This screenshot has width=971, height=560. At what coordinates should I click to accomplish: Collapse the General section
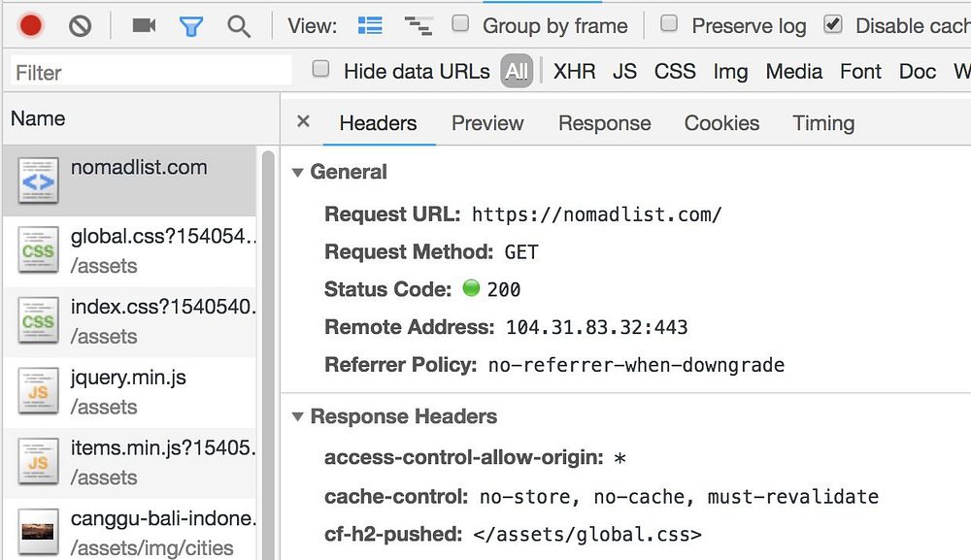298,173
